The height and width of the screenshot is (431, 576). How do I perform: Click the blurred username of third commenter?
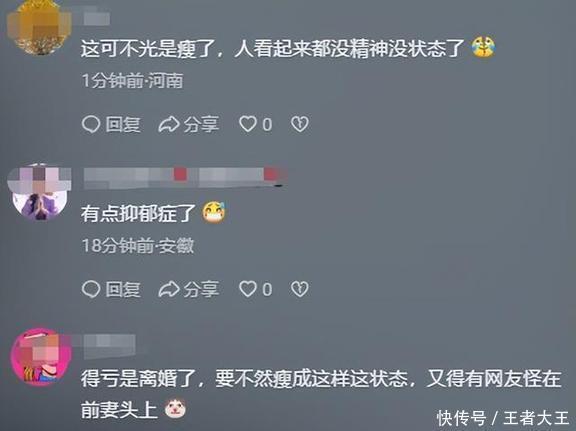[109, 345]
